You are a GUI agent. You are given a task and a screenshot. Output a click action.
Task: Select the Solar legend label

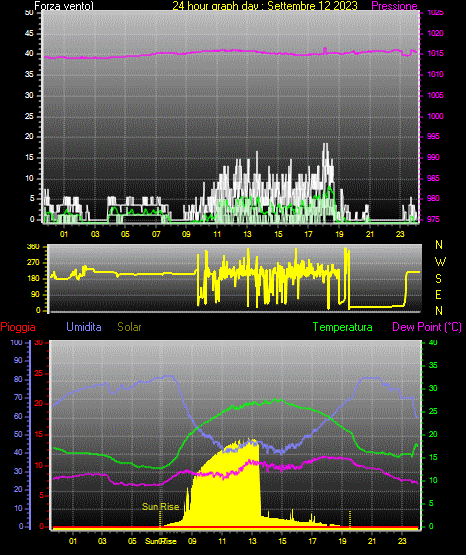pyautogui.click(x=130, y=327)
